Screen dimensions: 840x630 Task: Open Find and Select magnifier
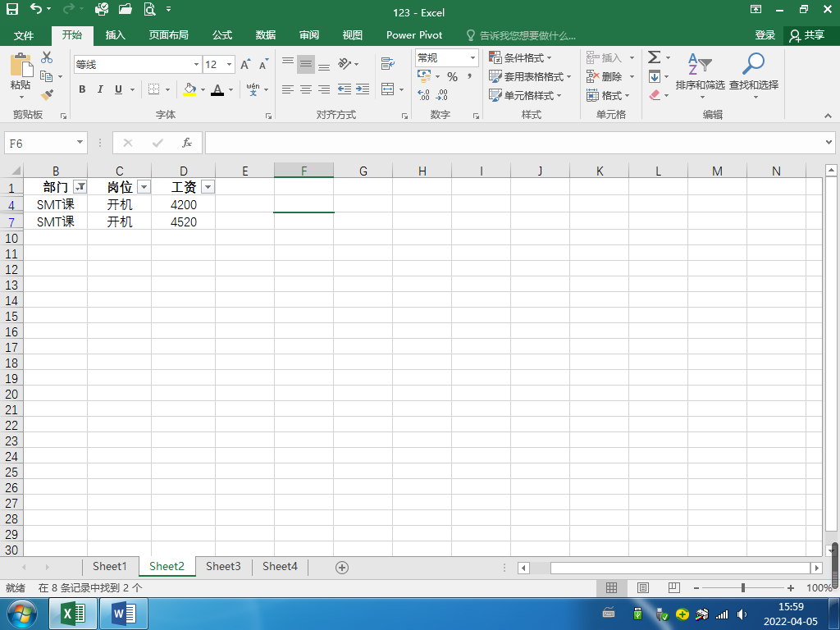tap(753, 75)
